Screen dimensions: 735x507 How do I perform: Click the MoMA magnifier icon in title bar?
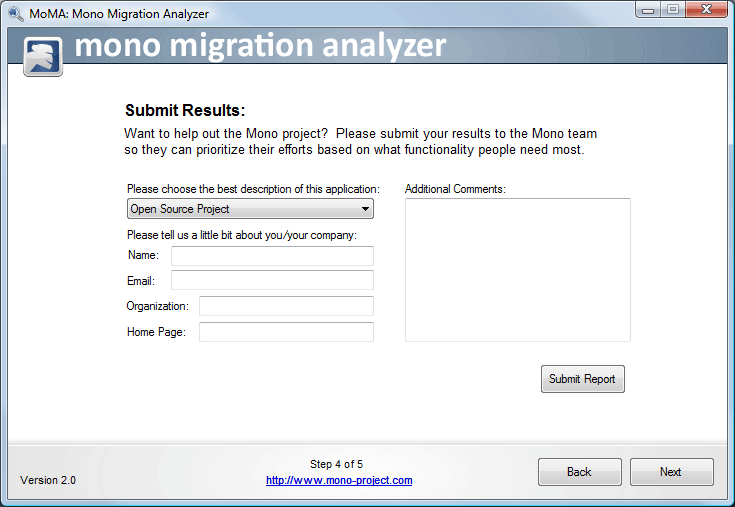15,14
